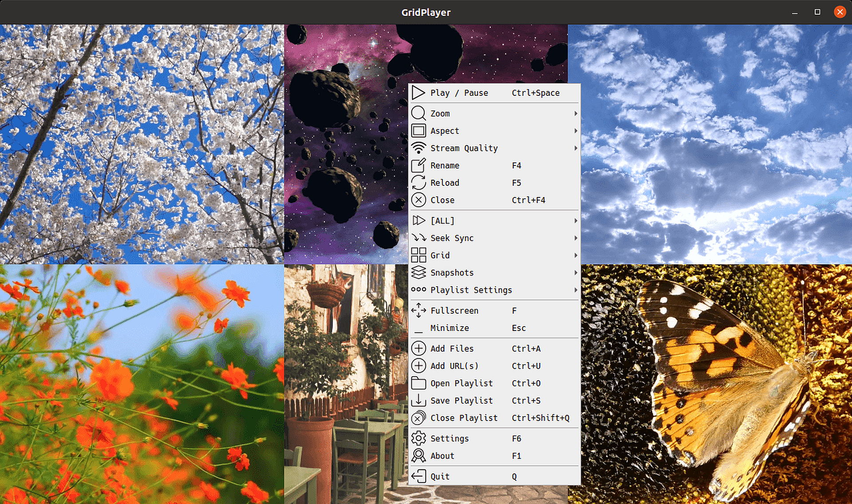Click the Snapshots layers icon

point(418,272)
